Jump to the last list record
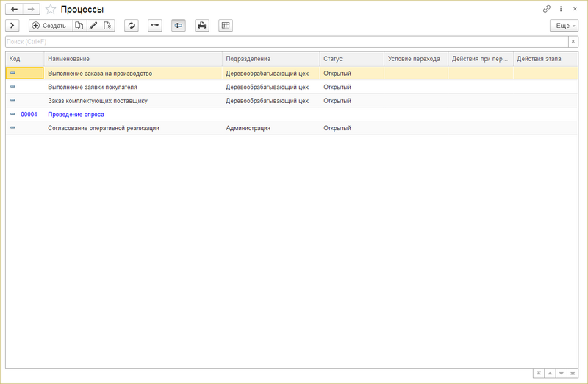Viewport: 588px width, 384px height. [x=573, y=373]
